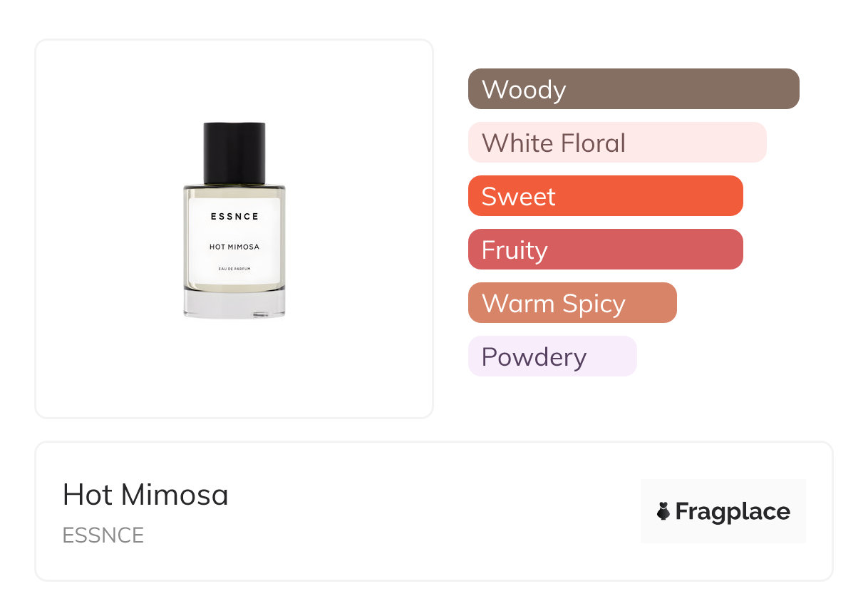
Task: Select the White Floral accord bar
Action: tap(617, 143)
